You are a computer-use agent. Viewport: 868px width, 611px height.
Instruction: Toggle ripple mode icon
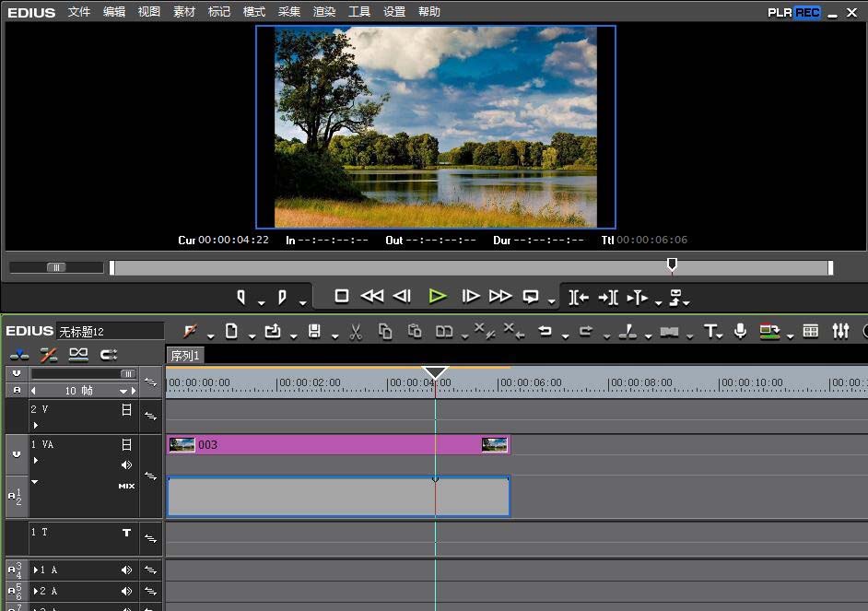click(x=49, y=354)
